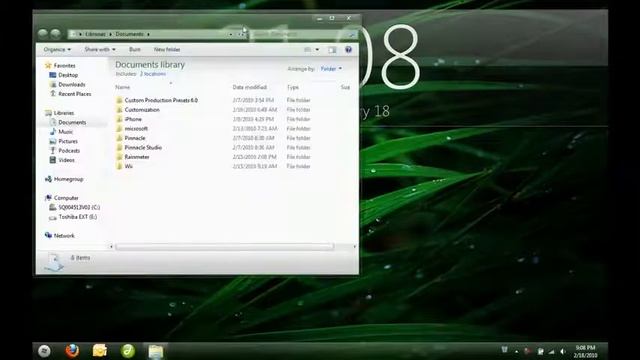Screen dimensions: 640x360
Task: Sort by the Type column header
Action: (293, 87)
